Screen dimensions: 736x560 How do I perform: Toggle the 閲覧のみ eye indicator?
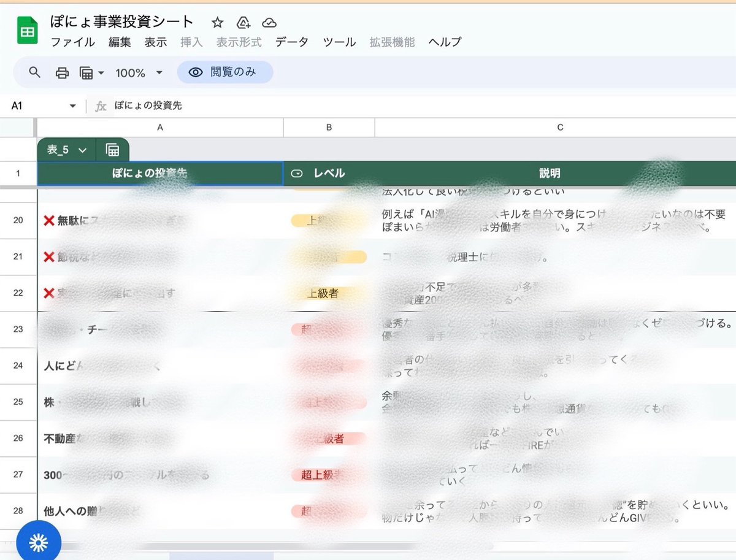point(194,72)
